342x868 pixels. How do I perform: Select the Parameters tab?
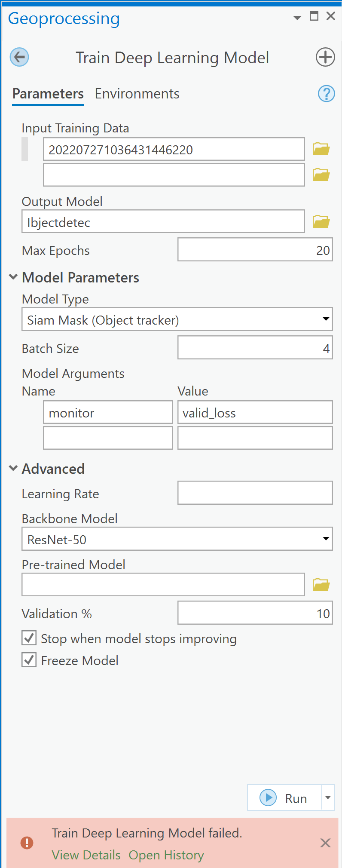[48, 94]
